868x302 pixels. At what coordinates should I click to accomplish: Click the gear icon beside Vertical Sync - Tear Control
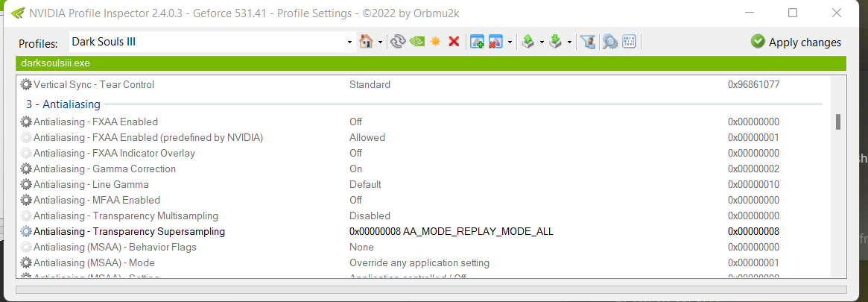pos(26,85)
